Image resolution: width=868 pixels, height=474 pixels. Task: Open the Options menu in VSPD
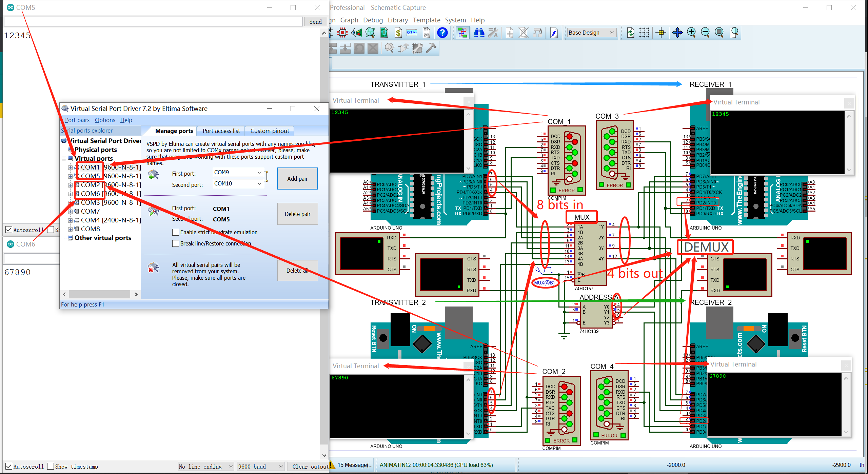[105, 120]
